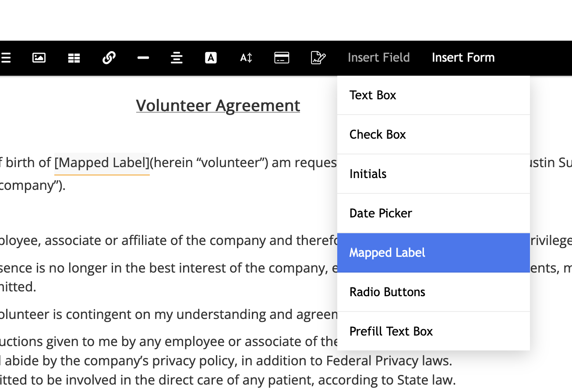Click the signature document icon

318,58
